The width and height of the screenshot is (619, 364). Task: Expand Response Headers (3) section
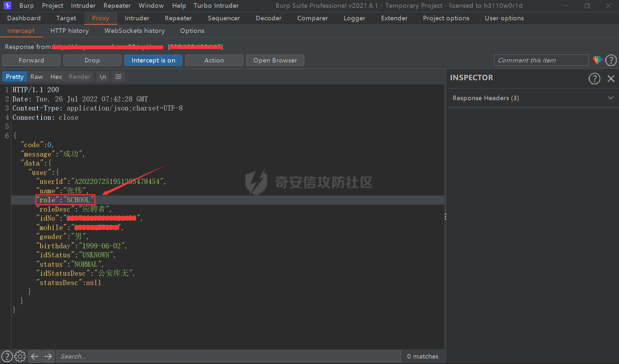[x=533, y=98]
